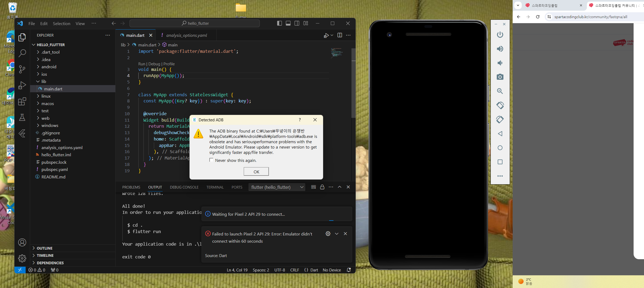This screenshot has width=644, height=288.
Task: Open the Selection menu
Action: [x=61, y=23]
